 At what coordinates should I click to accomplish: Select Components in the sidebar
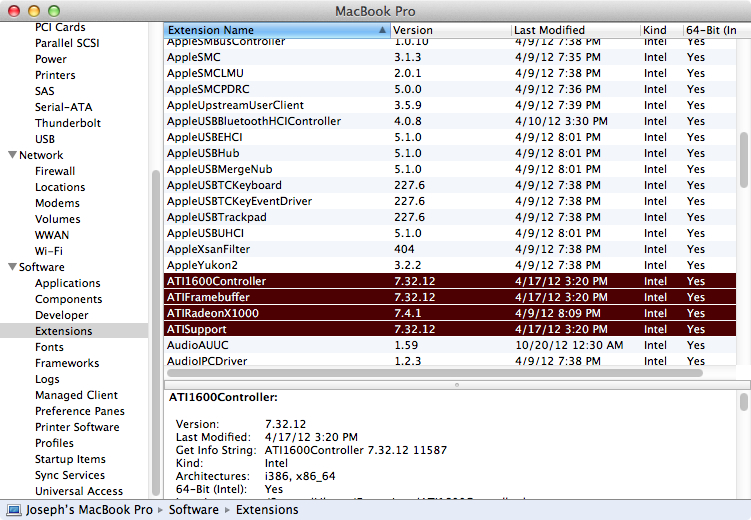(x=68, y=299)
